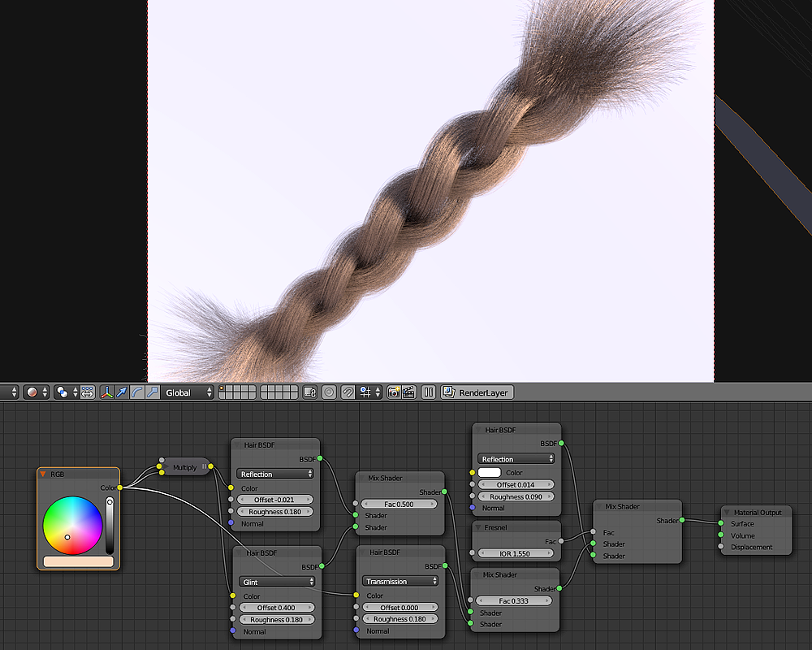
Task: Pause the viewport render preview
Action: coord(429,392)
